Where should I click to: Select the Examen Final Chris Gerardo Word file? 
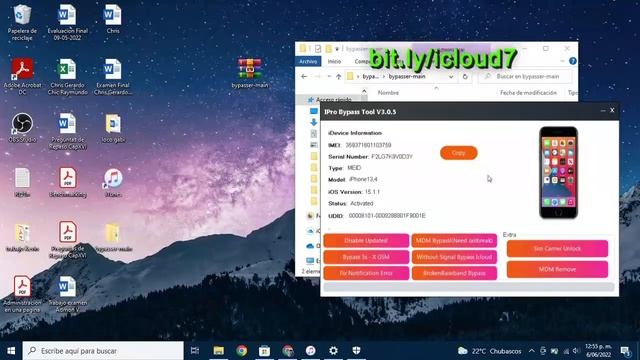pos(113,76)
